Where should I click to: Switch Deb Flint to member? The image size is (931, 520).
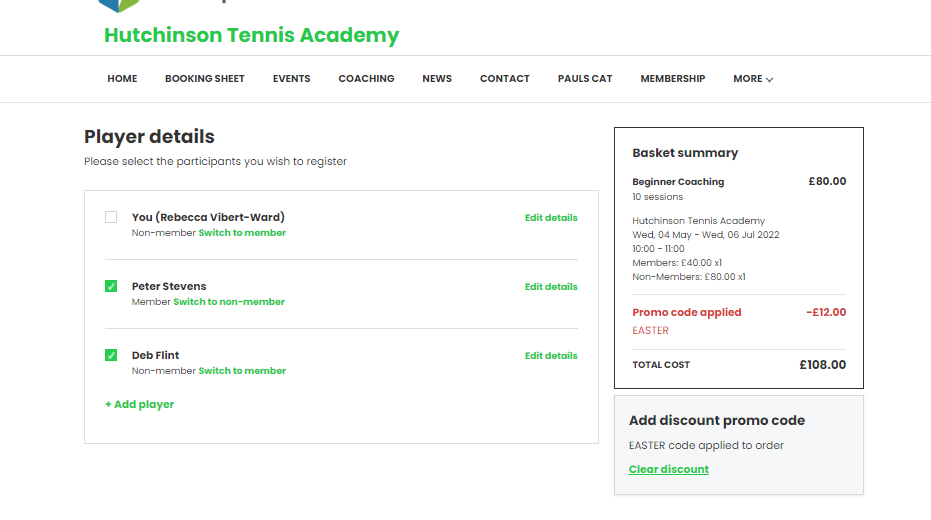pyautogui.click(x=242, y=371)
